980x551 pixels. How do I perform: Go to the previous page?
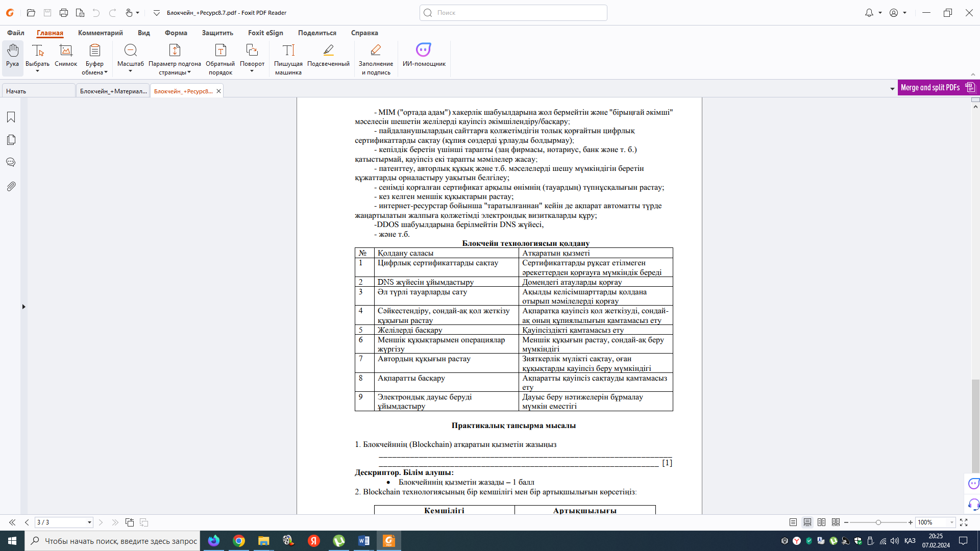click(x=27, y=522)
